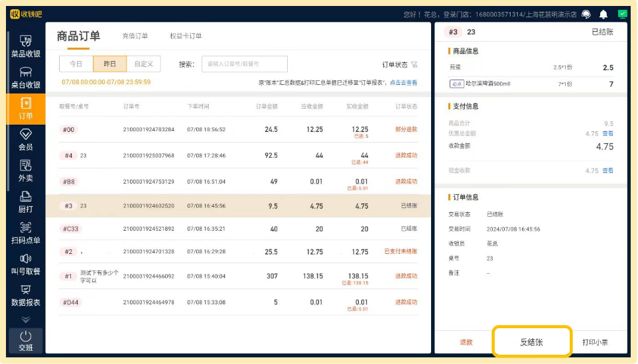Screen dimensions: 638x364
Task: Click the 交班 power icon
Action: pos(25,341)
